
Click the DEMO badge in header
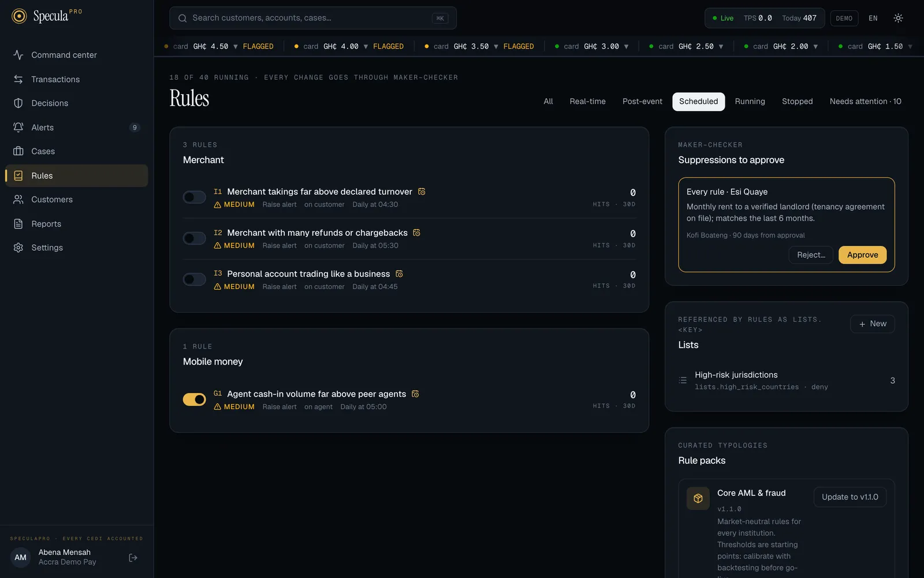tap(844, 18)
